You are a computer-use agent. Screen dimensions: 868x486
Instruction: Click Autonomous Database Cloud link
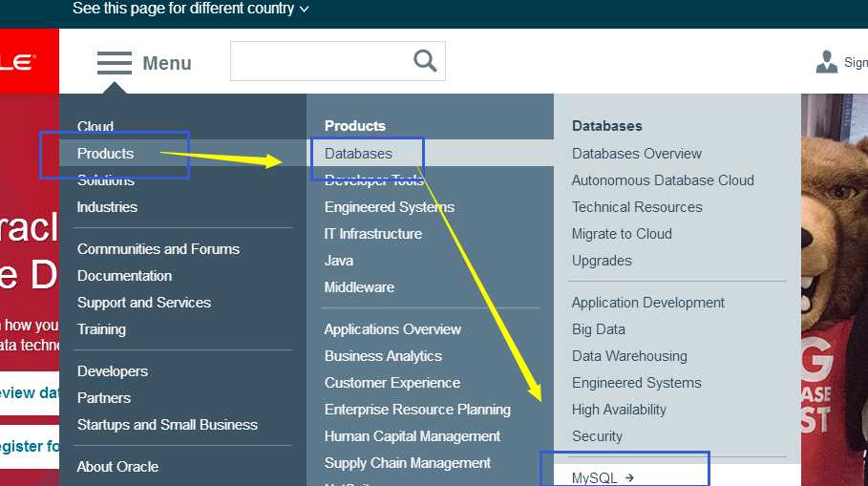(663, 180)
